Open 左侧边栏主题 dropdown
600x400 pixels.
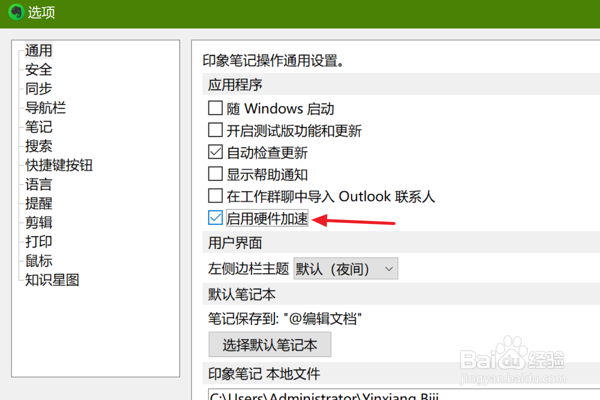tap(346, 269)
